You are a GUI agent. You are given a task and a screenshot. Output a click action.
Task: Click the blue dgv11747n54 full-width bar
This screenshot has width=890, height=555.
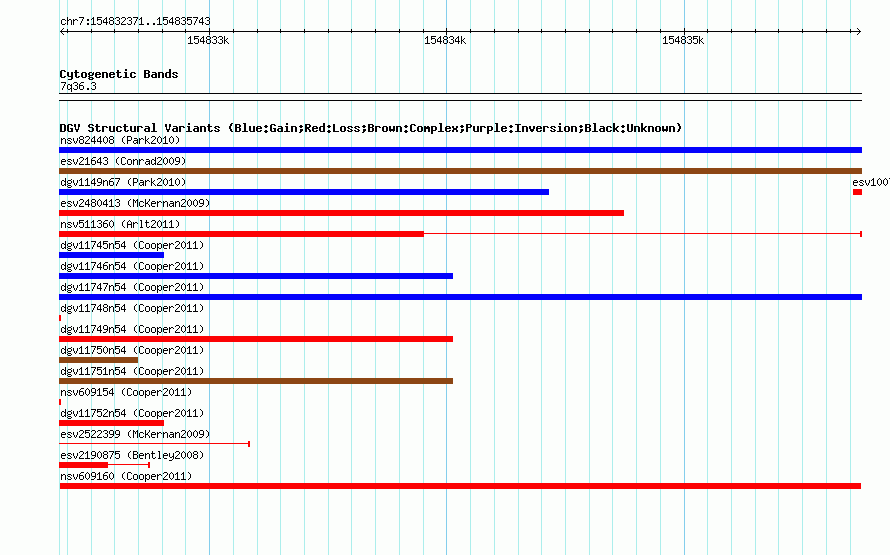pyautogui.click(x=460, y=297)
